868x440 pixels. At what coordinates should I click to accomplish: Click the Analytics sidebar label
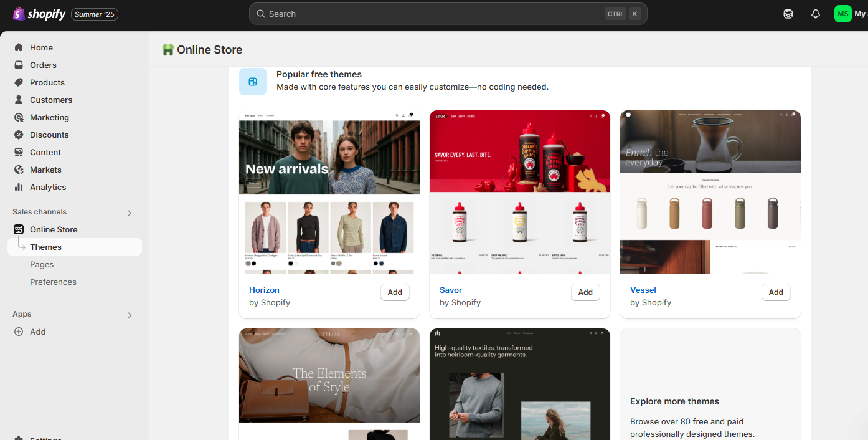pyautogui.click(x=48, y=187)
